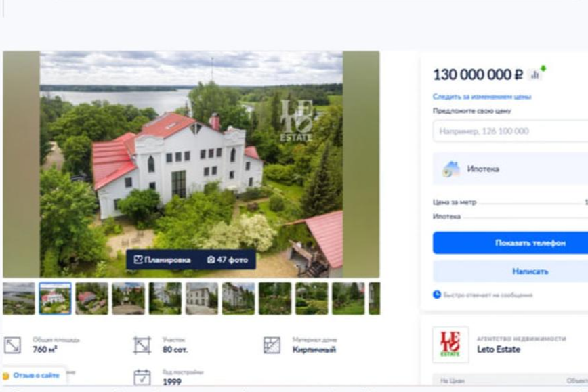
Task: Select the grey facade house thumbnail
Action: click(202, 299)
